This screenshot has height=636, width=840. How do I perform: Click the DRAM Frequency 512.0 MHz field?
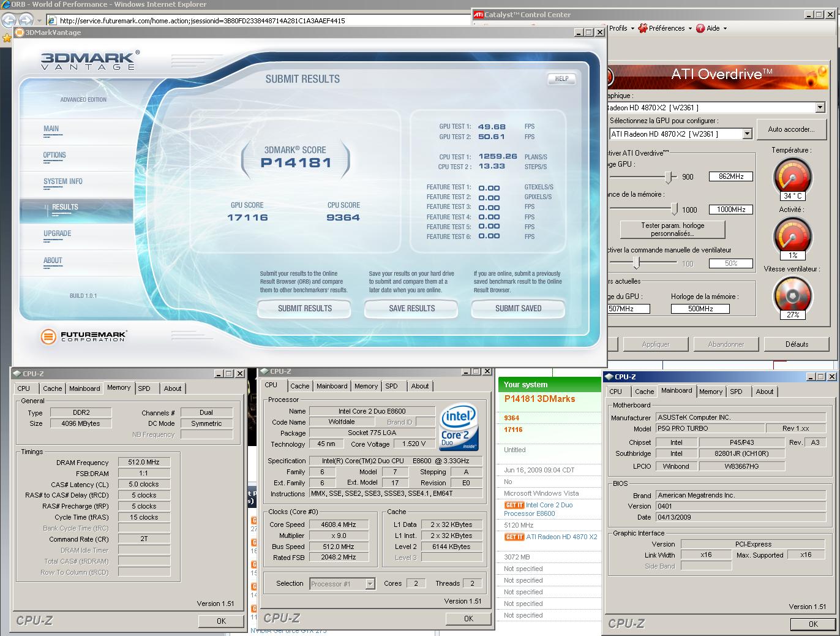(144, 462)
